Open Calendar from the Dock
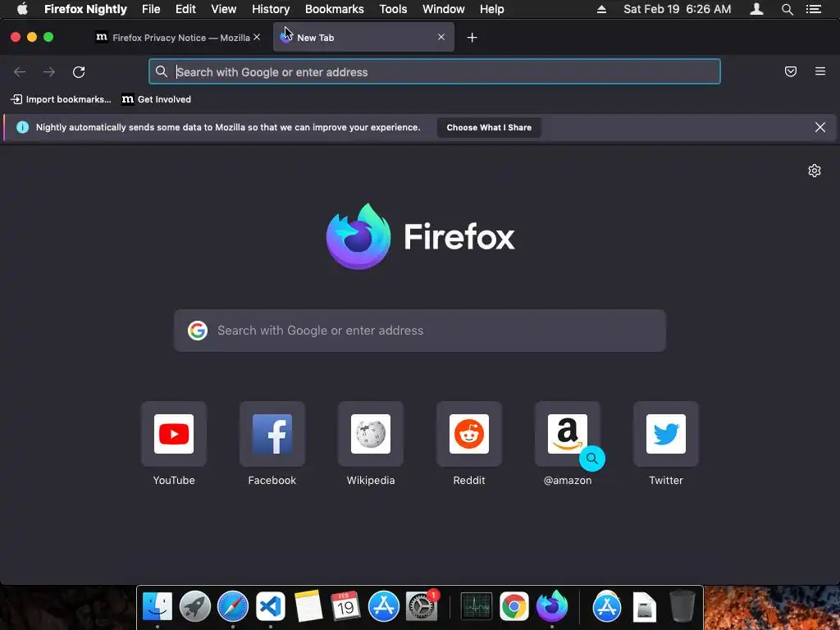 tap(345, 606)
